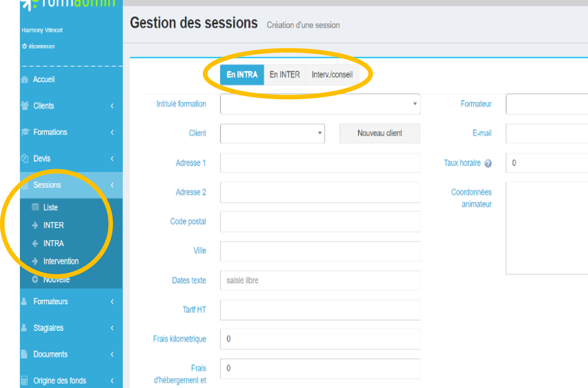This screenshot has width=588, height=388.
Task: Click the Formations graduation cap icon
Action: click(25, 132)
